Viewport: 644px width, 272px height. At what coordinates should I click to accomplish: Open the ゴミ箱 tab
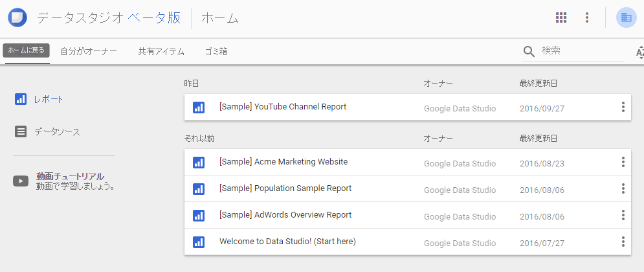(x=216, y=51)
